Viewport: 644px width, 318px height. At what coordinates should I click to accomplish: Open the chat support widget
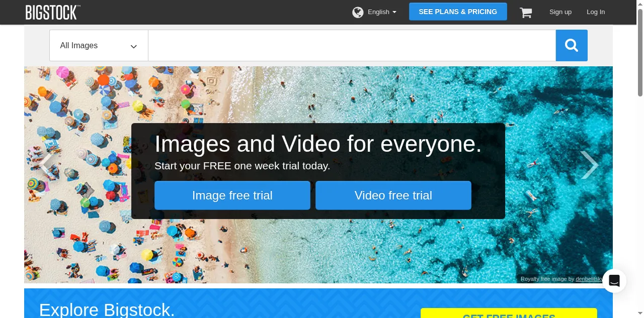[614, 281]
